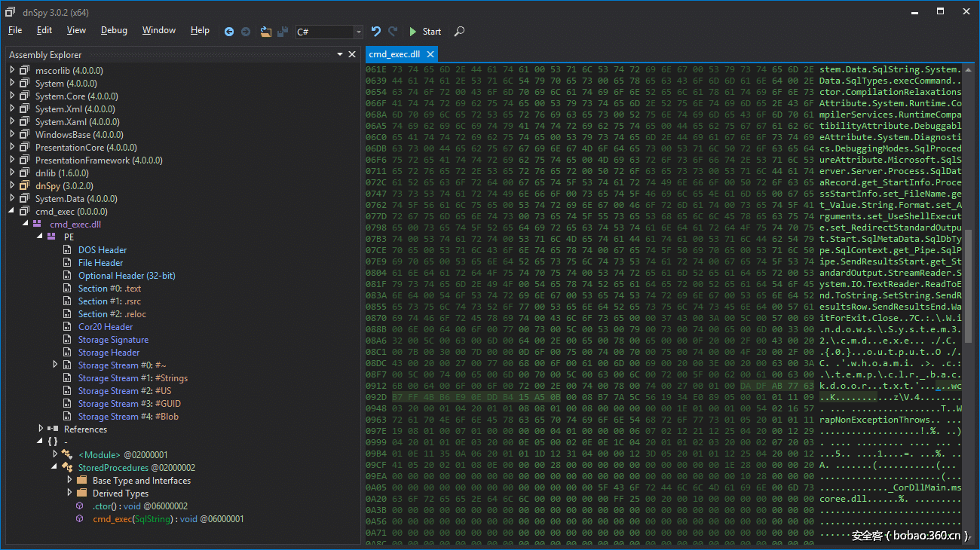The width and height of the screenshot is (980, 550).
Task: Open the Debug menu
Action: (x=114, y=30)
